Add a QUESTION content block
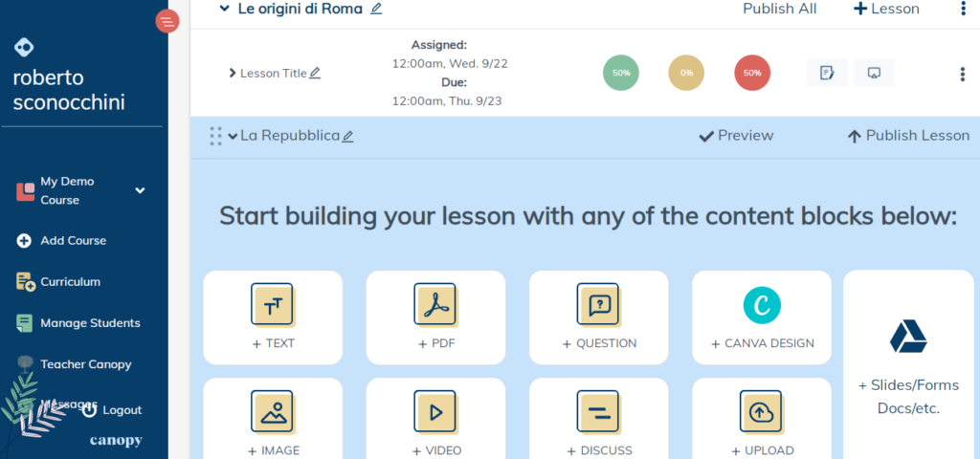 point(598,317)
